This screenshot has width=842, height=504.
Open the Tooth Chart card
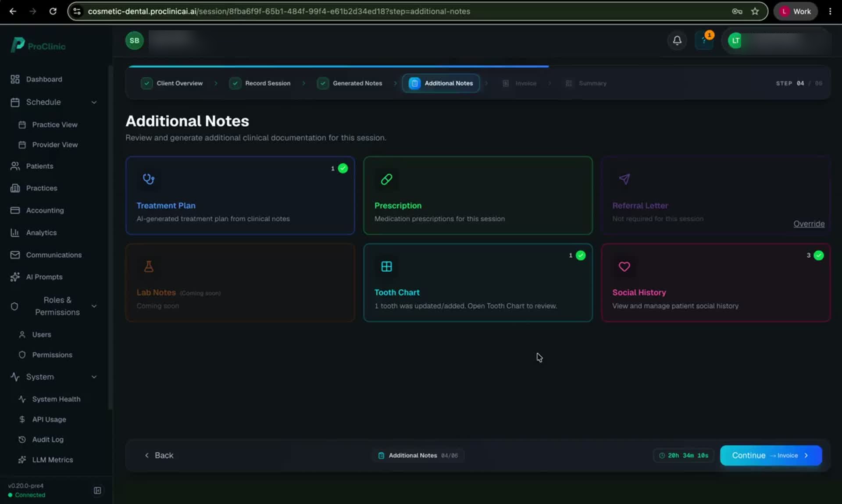tap(478, 283)
